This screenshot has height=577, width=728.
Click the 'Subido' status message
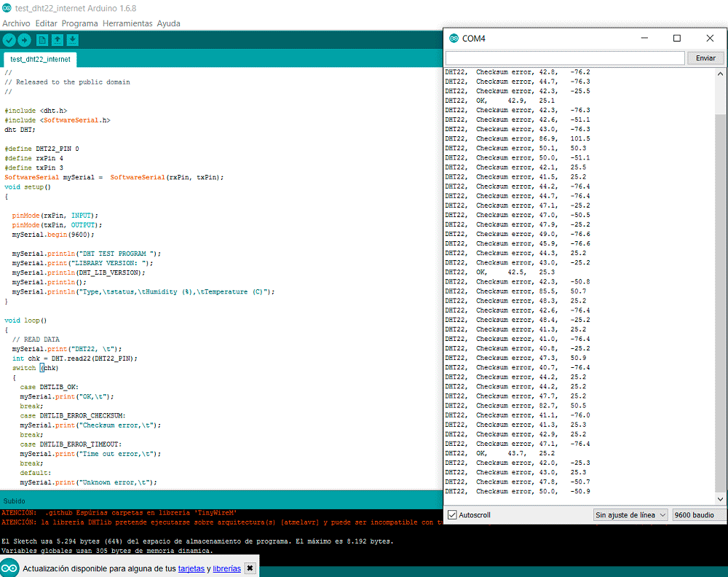click(15, 501)
